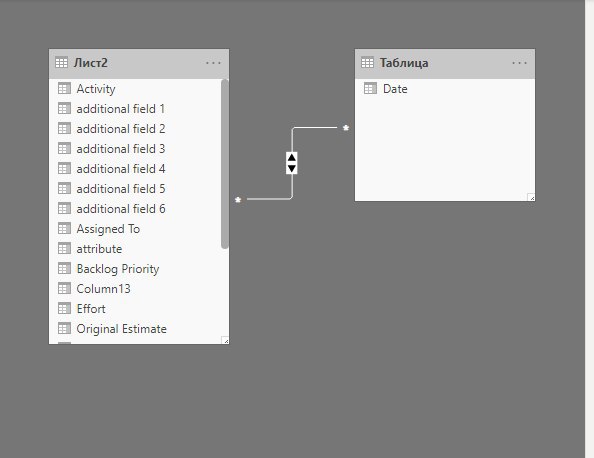The height and width of the screenshot is (458, 594).
Task: Click the column icon next to Assigned To
Action: [x=64, y=229]
